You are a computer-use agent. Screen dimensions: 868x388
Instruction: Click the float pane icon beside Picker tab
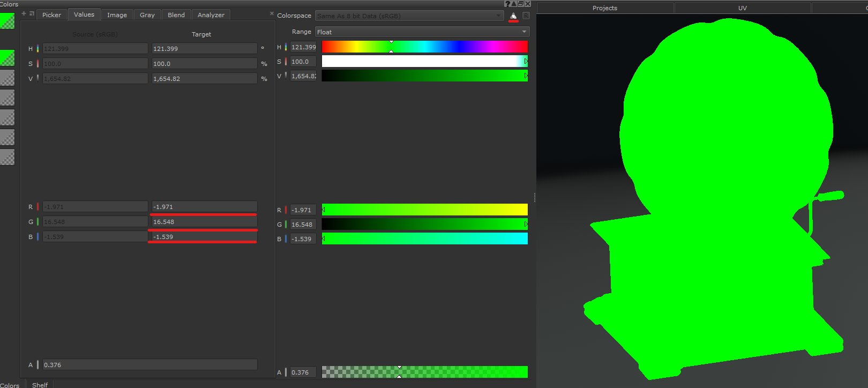point(32,14)
